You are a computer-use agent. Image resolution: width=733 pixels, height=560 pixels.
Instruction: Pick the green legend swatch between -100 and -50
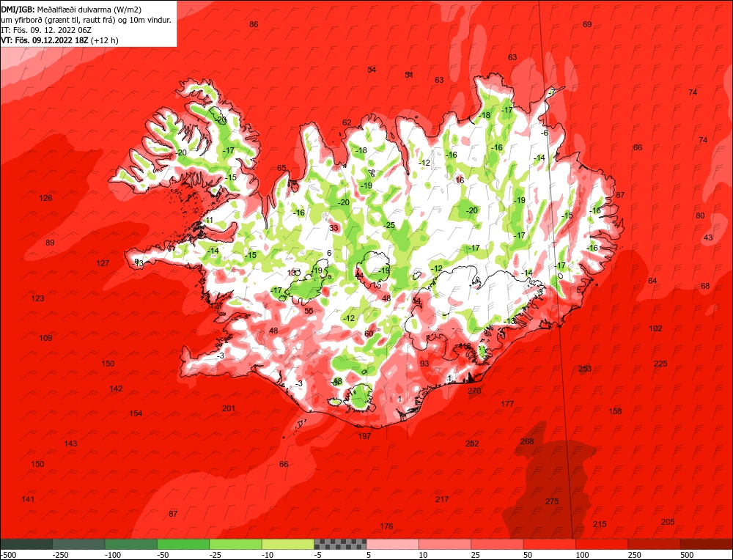[131, 544]
